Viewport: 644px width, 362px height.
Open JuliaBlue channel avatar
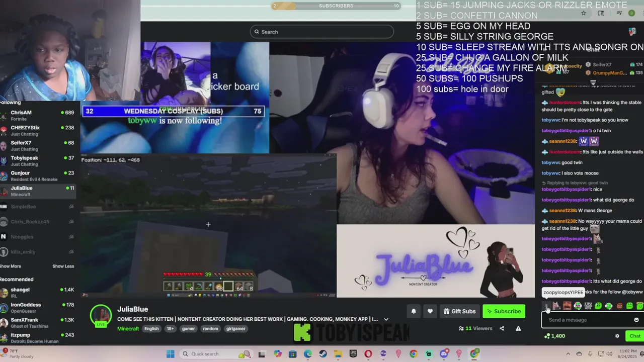click(101, 315)
